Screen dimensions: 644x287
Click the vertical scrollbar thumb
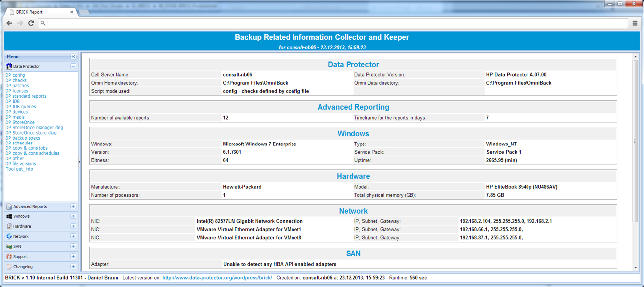pos(636,141)
